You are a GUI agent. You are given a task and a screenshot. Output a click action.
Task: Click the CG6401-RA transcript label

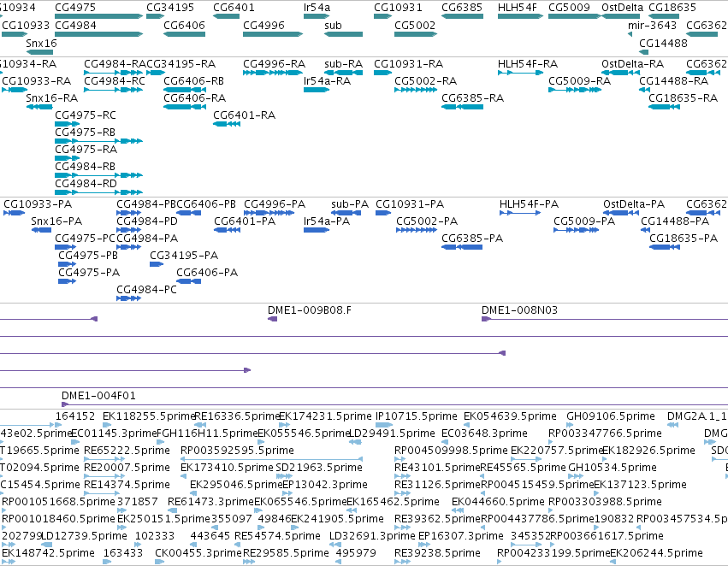(x=244, y=115)
